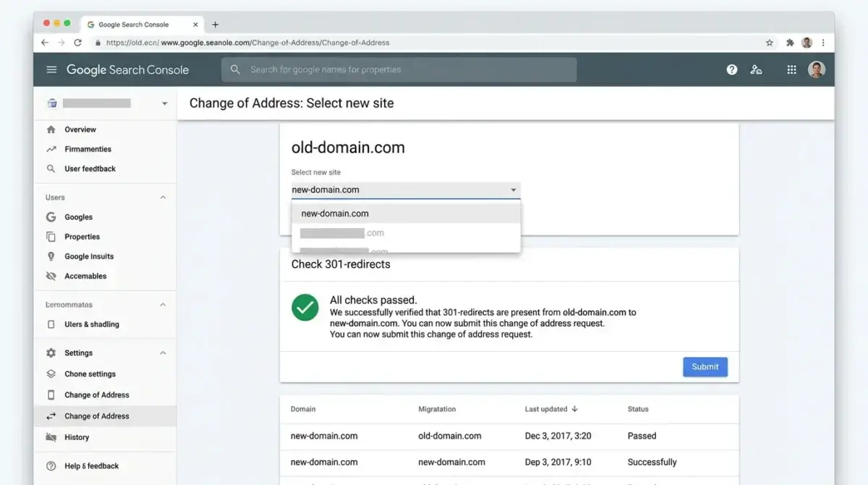Collapse the Settings section chevron

(163, 353)
